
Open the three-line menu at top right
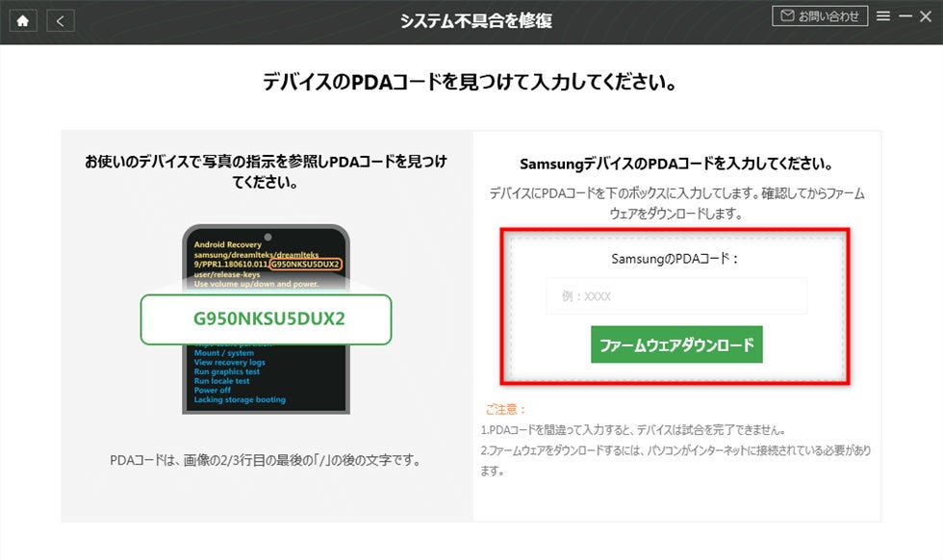[x=883, y=15]
